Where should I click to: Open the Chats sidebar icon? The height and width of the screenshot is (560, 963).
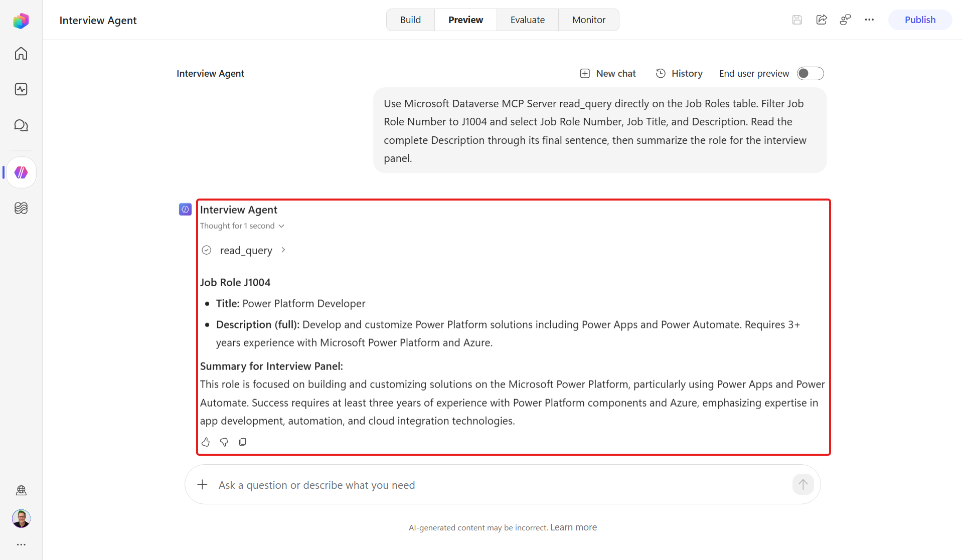click(x=21, y=125)
